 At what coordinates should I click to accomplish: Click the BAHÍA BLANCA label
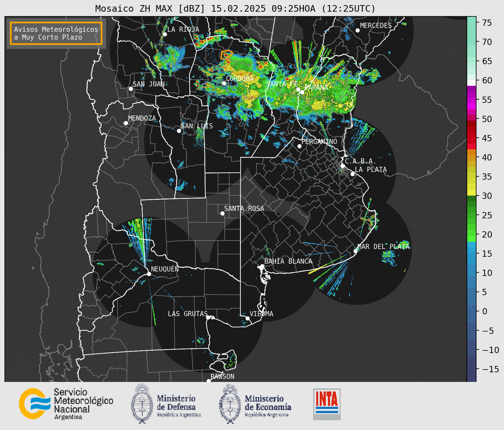pyautogui.click(x=288, y=261)
